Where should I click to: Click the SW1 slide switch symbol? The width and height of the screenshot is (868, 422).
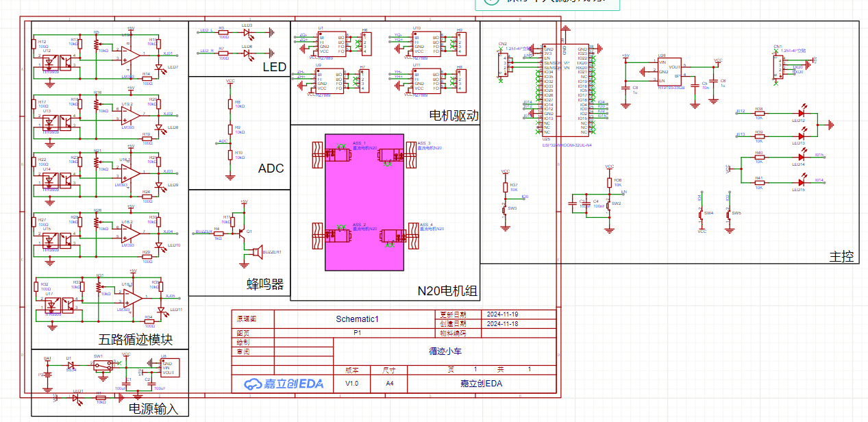click(x=103, y=367)
